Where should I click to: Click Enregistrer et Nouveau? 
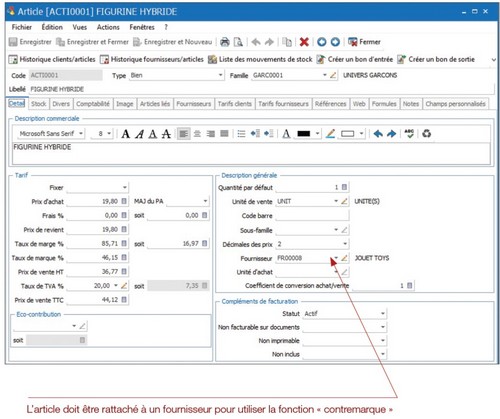pos(173,42)
